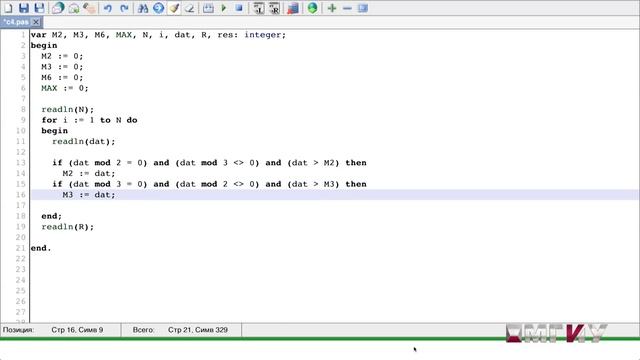Click the 'integer' type in the var declaration

coord(263,35)
